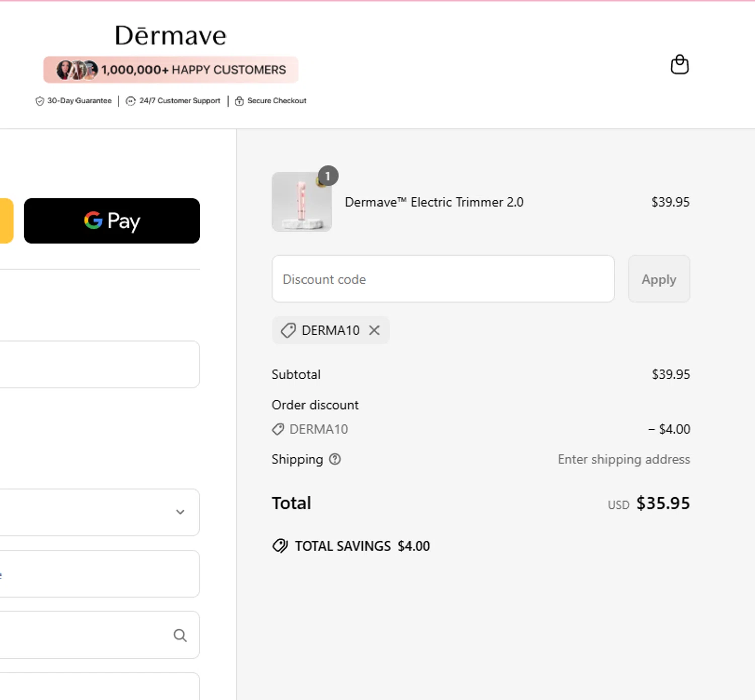Click the '$35.95' total amount
The height and width of the screenshot is (700, 755).
click(x=663, y=503)
